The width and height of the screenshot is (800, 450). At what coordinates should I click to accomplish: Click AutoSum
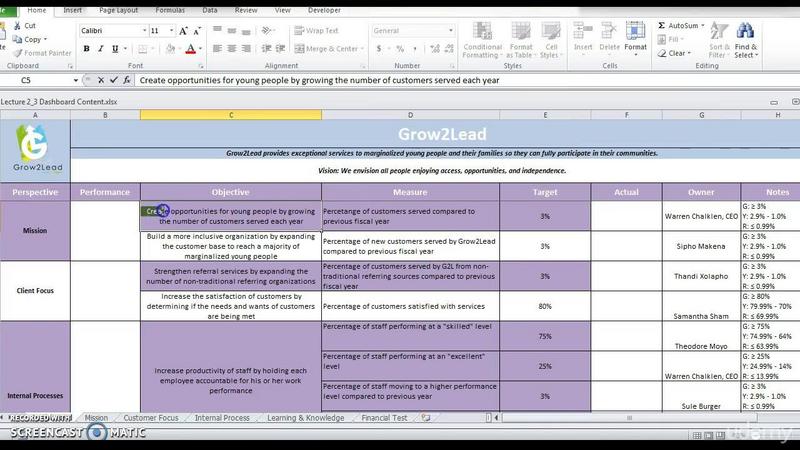pos(678,26)
